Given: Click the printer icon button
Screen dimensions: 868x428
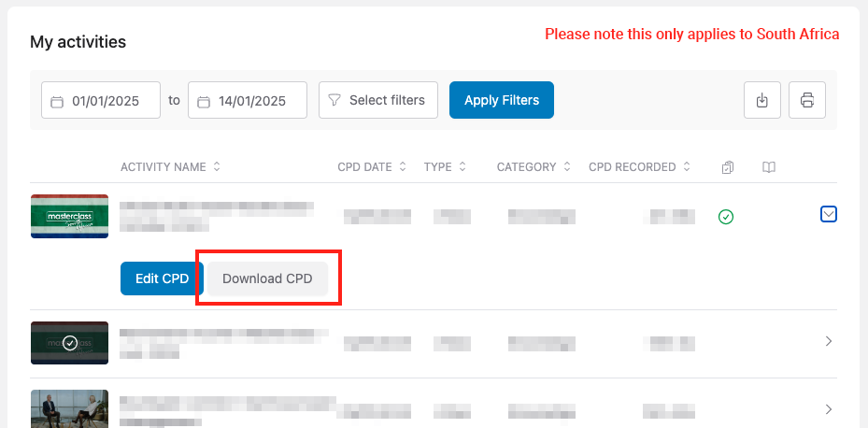Looking at the screenshot, I should (807, 100).
